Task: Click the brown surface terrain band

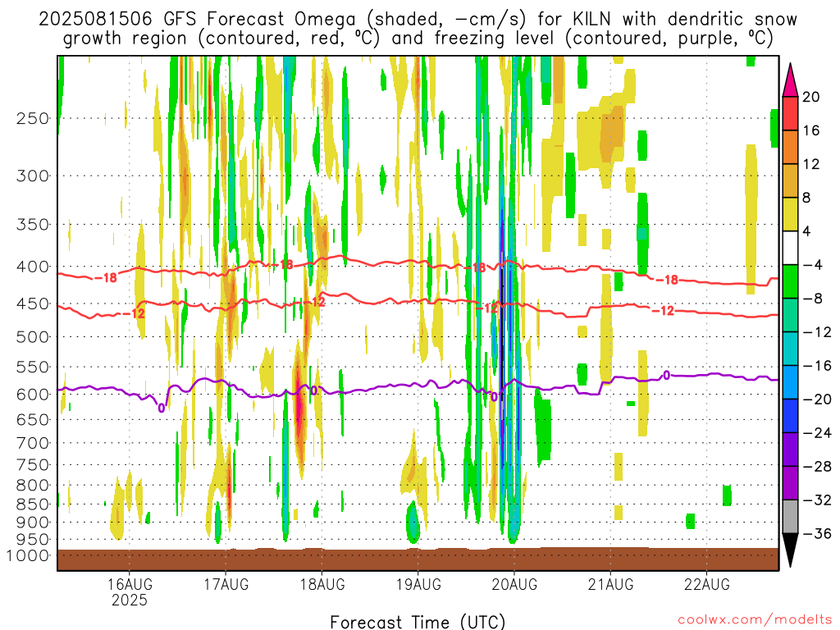Action: pos(418,559)
